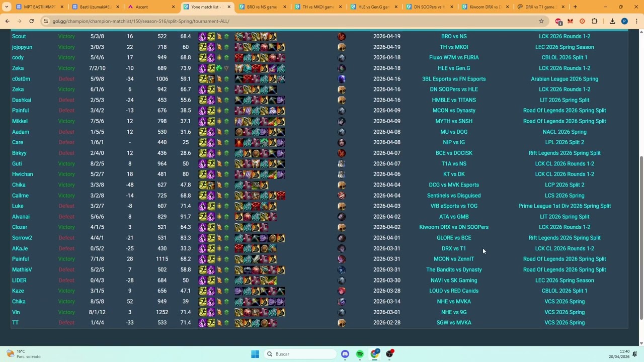Open the SGW vs MVKA match link
This screenshot has width=644, height=362.
pos(454,323)
